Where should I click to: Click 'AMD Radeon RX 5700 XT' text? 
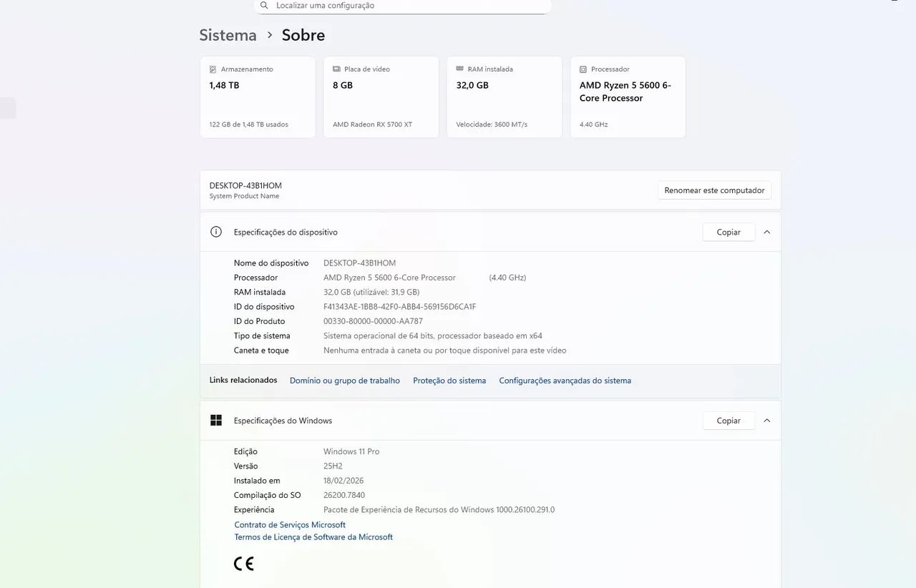[372, 124]
